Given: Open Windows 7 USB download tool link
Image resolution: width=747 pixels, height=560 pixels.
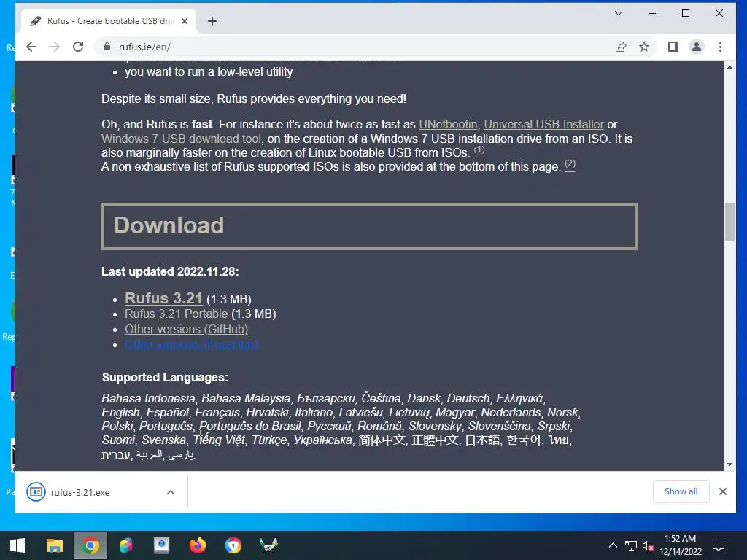Looking at the screenshot, I should pos(181,139).
